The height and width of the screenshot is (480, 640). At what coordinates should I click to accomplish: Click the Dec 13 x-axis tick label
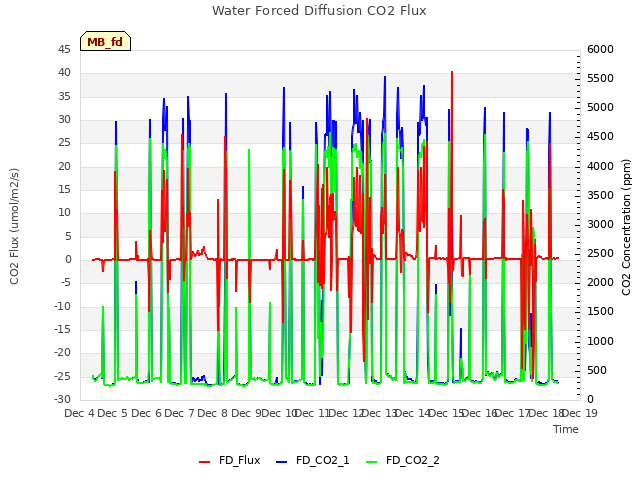click(x=380, y=413)
